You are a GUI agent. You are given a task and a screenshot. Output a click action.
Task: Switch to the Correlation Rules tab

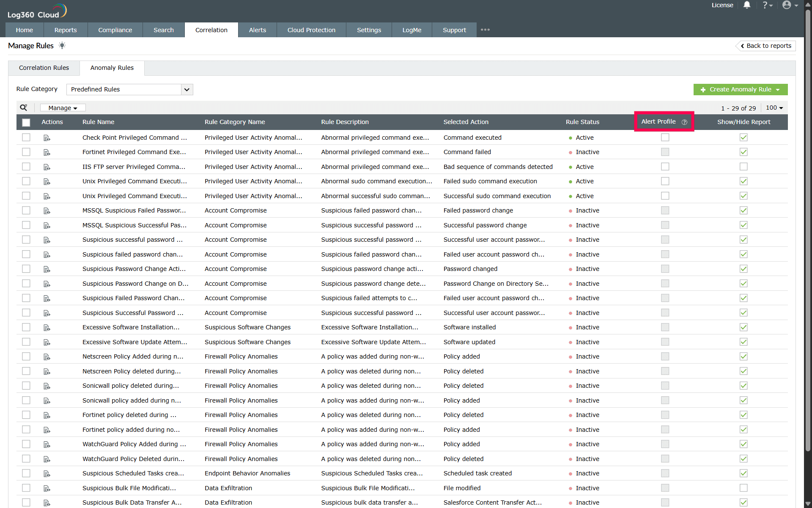(x=44, y=68)
